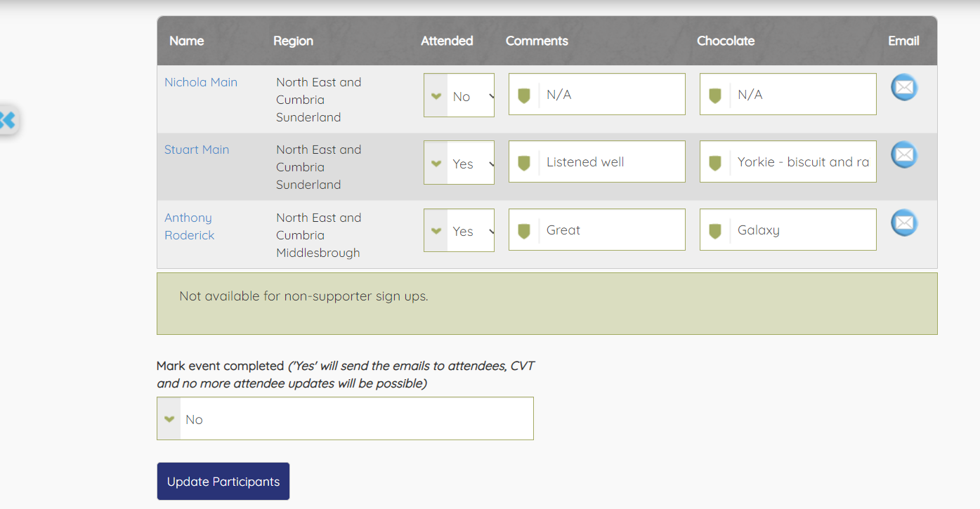
Task: Edit the Yorkie chocolate field
Action: point(802,162)
